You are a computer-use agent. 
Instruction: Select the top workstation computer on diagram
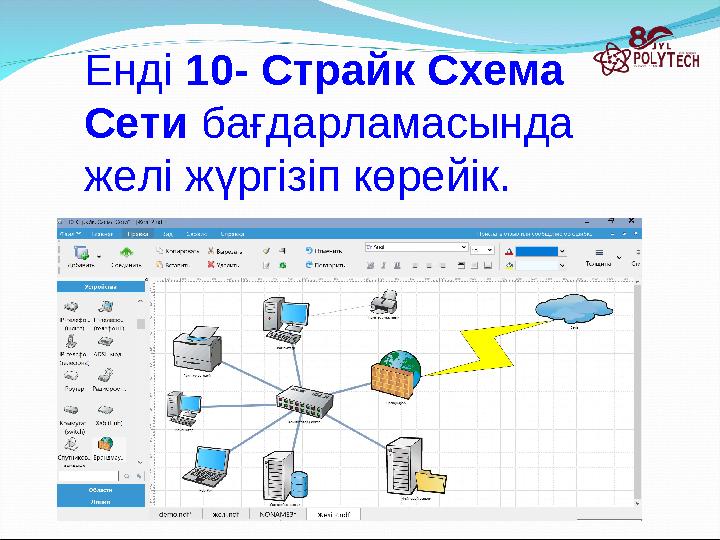pos(286,321)
